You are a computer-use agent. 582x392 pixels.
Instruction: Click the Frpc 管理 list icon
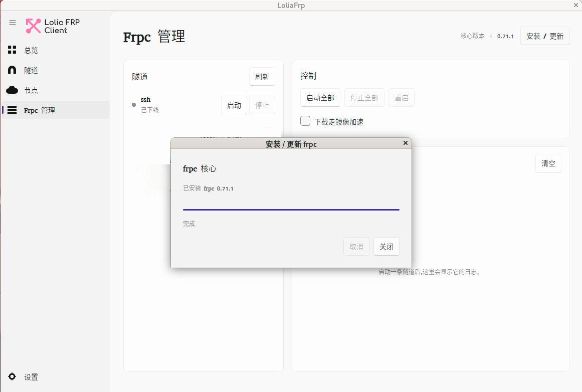(x=12, y=110)
